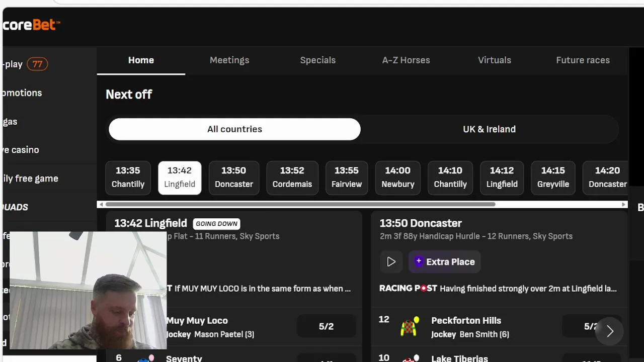The image size is (644, 362).
Task: Open the Specials tab
Action: pos(317,60)
